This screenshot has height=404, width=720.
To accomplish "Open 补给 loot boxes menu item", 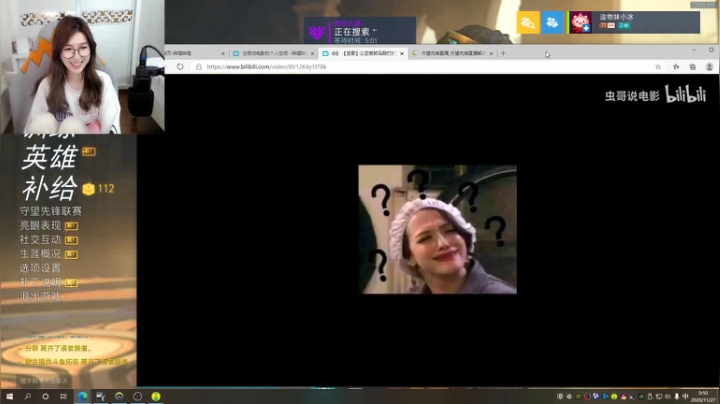I will click(50, 188).
